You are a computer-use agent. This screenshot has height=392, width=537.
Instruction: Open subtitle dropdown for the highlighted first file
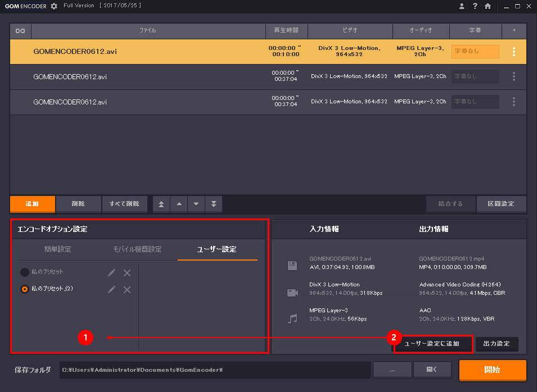pyautogui.click(x=475, y=51)
